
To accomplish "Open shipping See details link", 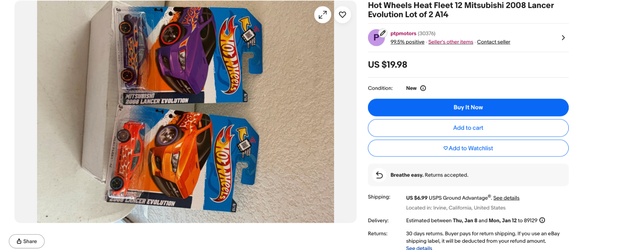I will pyautogui.click(x=506, y=198).
